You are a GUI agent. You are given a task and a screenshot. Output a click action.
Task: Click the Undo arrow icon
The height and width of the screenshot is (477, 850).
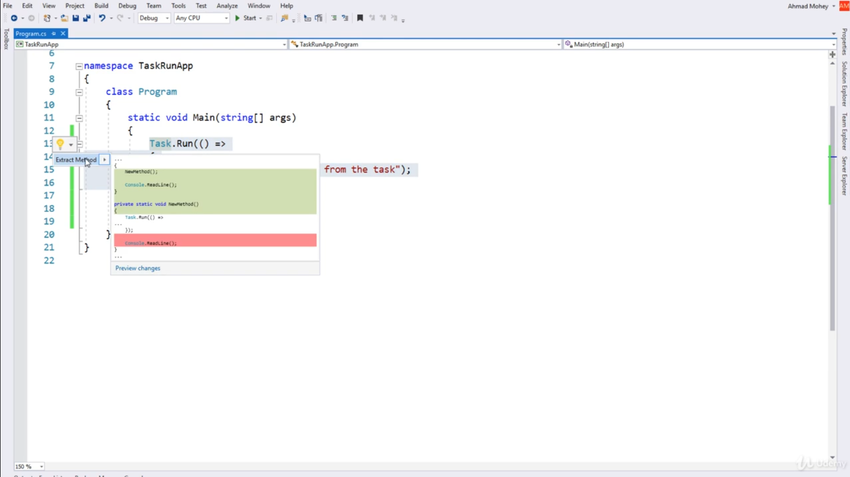[x=102, y=18]
